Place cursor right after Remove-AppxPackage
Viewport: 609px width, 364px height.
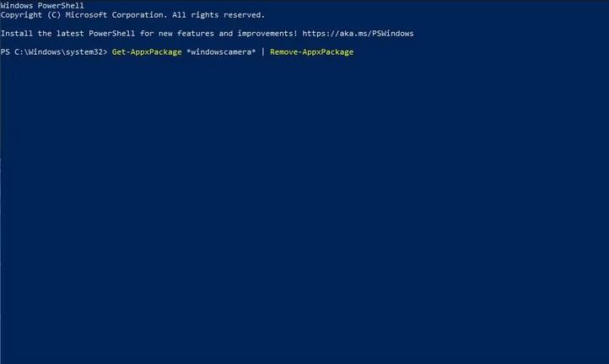coord(354,52)
